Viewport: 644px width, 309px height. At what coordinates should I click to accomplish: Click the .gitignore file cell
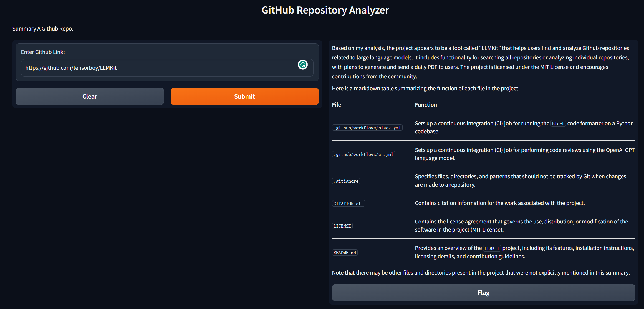point(346,181)
